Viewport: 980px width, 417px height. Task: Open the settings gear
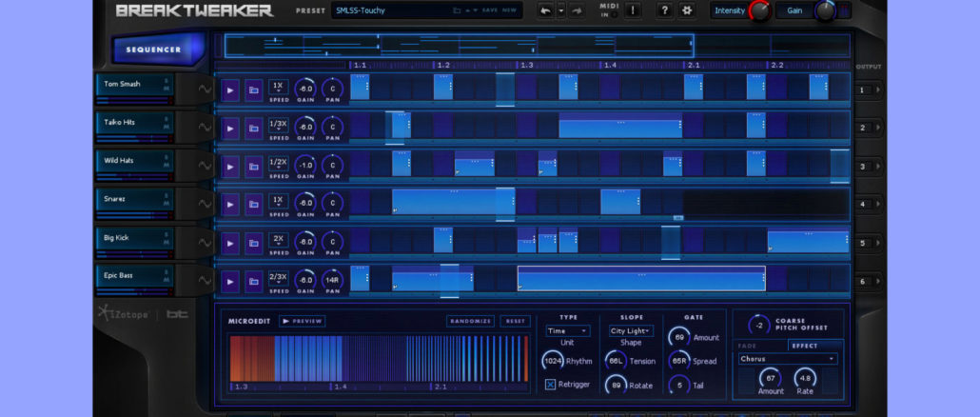[x=687, y=10]
